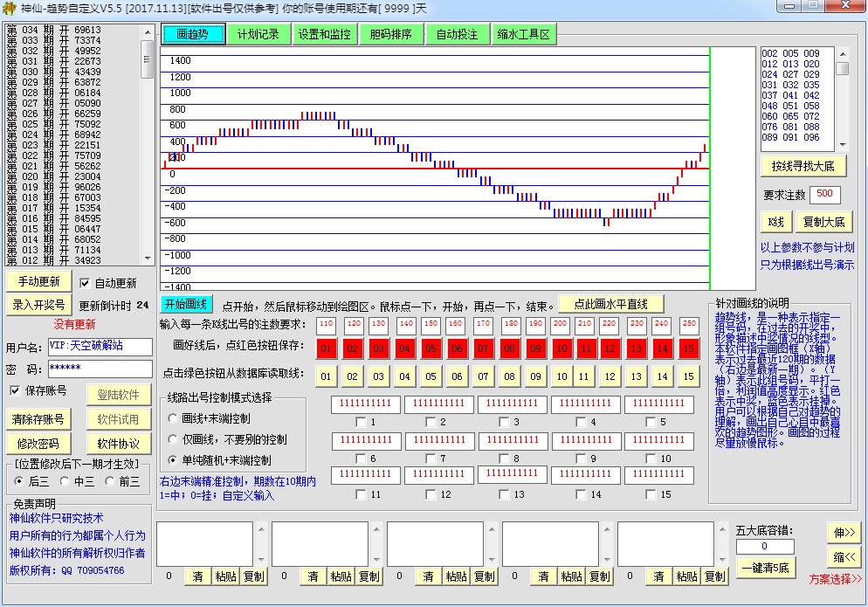Image resolution: width=868 pixels, height=607 pixels.
Task: Toggle the 自动更新 checkbox
Action: click(x=85, y=283)
